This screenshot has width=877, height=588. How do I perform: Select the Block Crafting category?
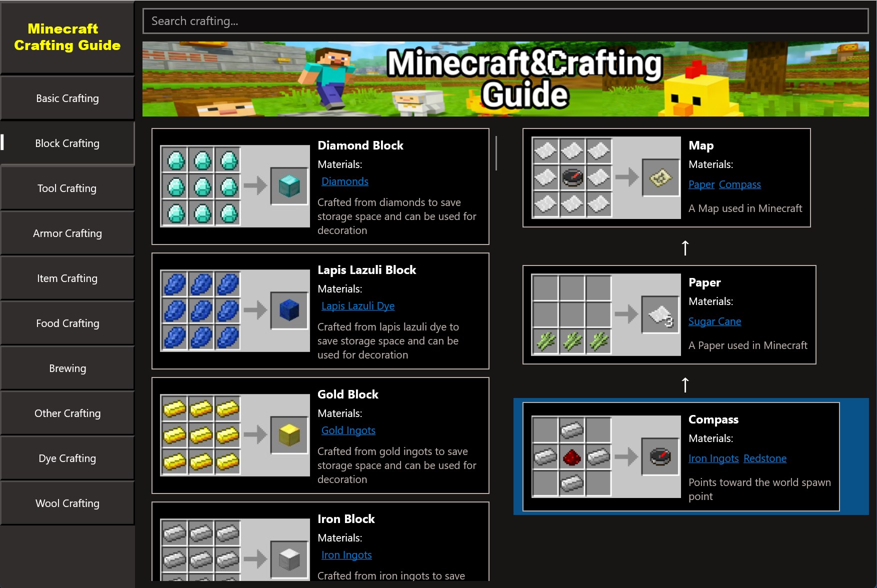pos(67,143)
